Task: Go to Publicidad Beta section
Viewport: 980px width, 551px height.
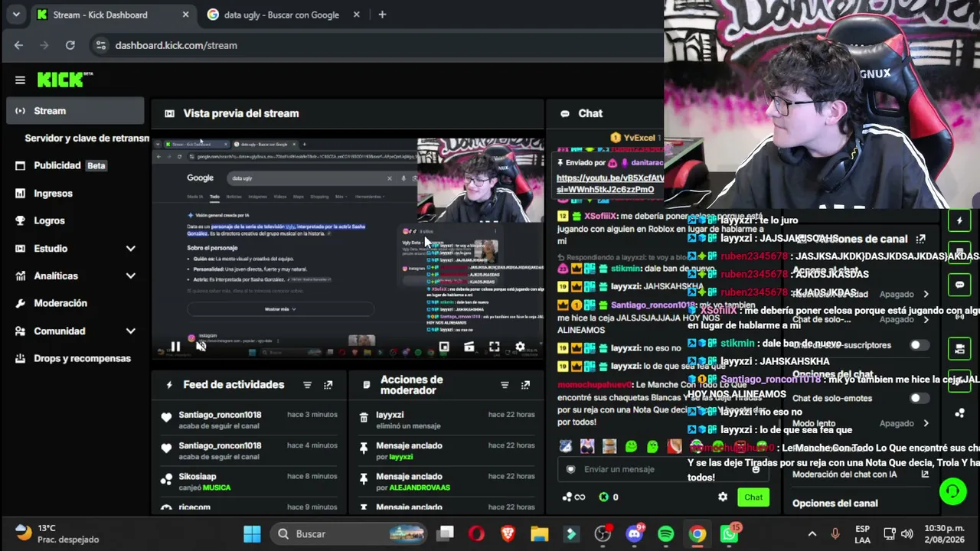Action: point(75,166)
